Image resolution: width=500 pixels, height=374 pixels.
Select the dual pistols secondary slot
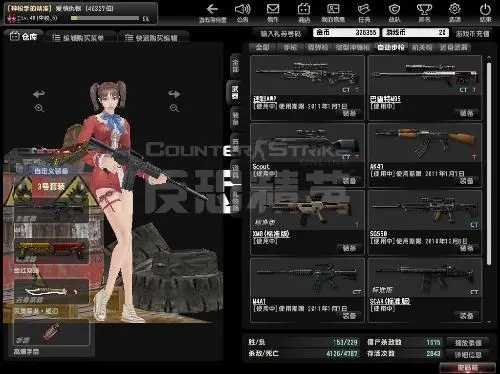click(52, 250)
